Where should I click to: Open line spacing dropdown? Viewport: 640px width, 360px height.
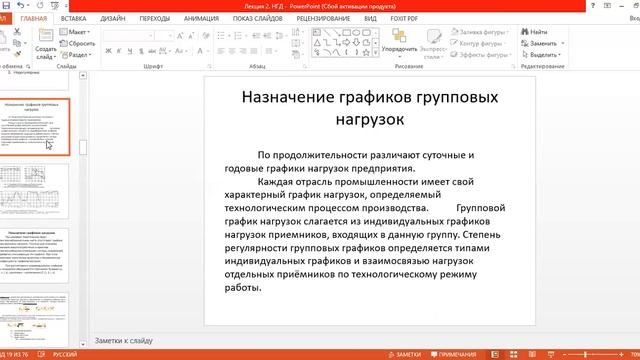[x=281, y=36]
